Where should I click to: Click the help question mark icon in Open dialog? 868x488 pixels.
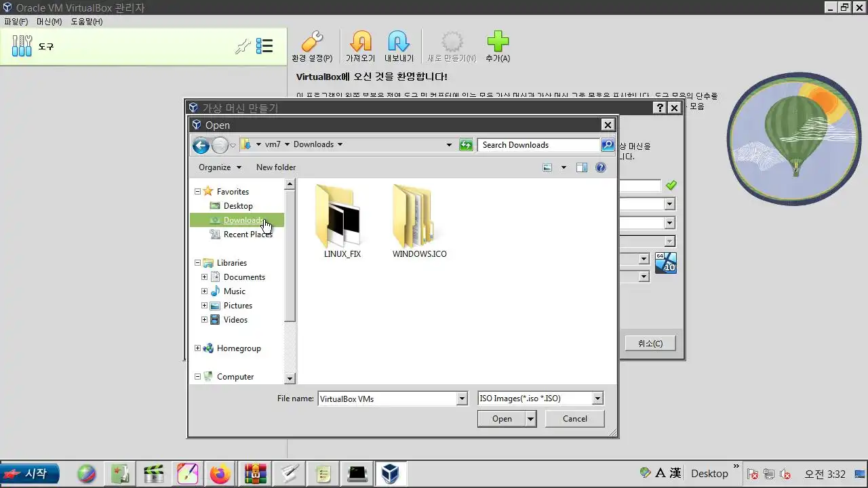click(x=601, y=167)
